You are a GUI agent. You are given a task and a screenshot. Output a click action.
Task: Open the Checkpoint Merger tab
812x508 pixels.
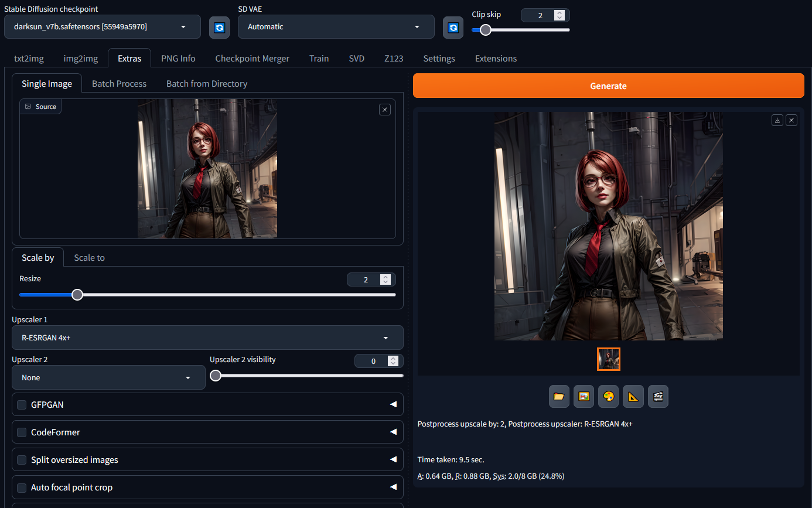tap(253, 59)
